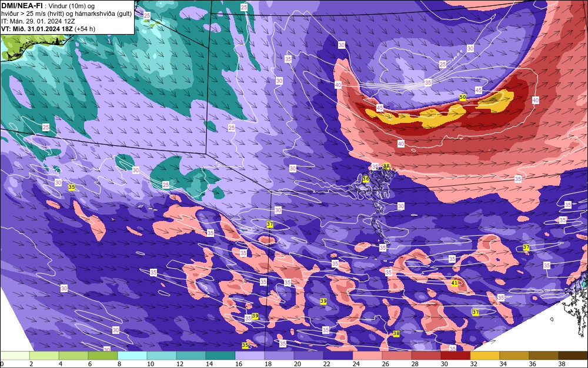Select the 14–16 m/s dark teal legend swatch
This screenshot has height=368, width=588.
tap(220, 356)
